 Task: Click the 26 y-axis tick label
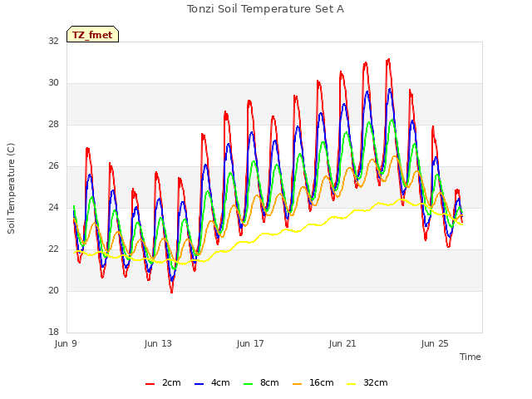53,166
